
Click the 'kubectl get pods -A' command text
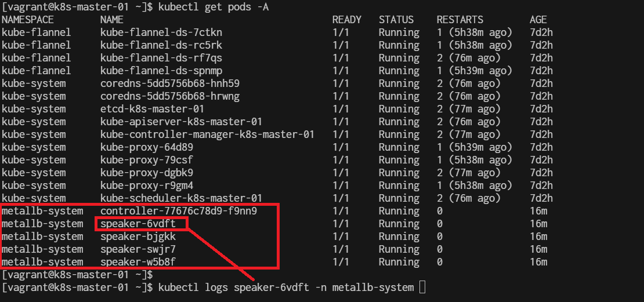coord(214,7)
